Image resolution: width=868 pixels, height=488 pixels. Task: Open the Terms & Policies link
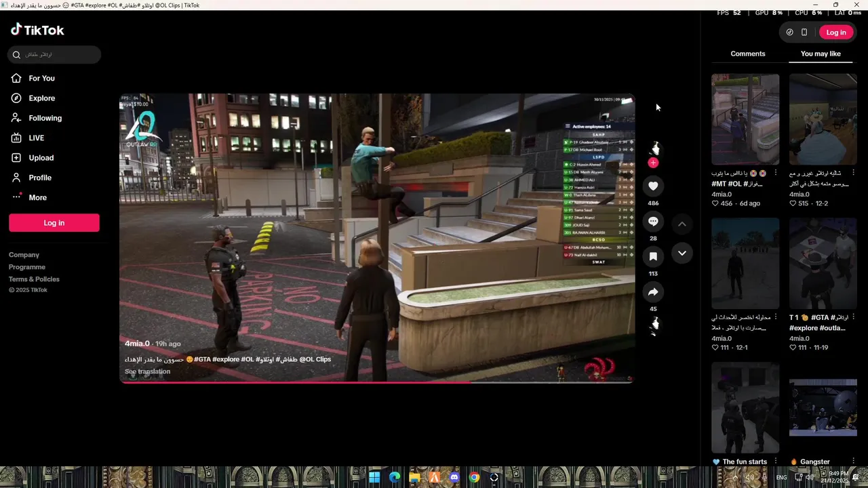pos(34,279)
